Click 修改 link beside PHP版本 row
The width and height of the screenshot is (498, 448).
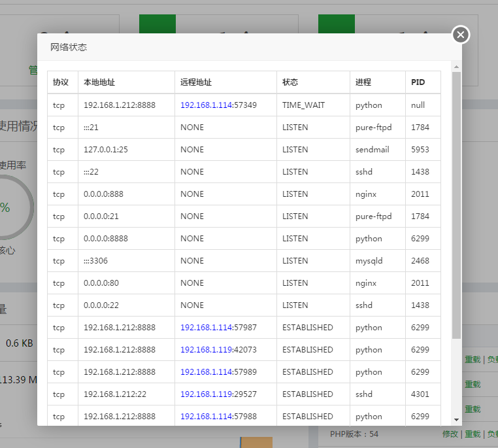click(450, 434)
